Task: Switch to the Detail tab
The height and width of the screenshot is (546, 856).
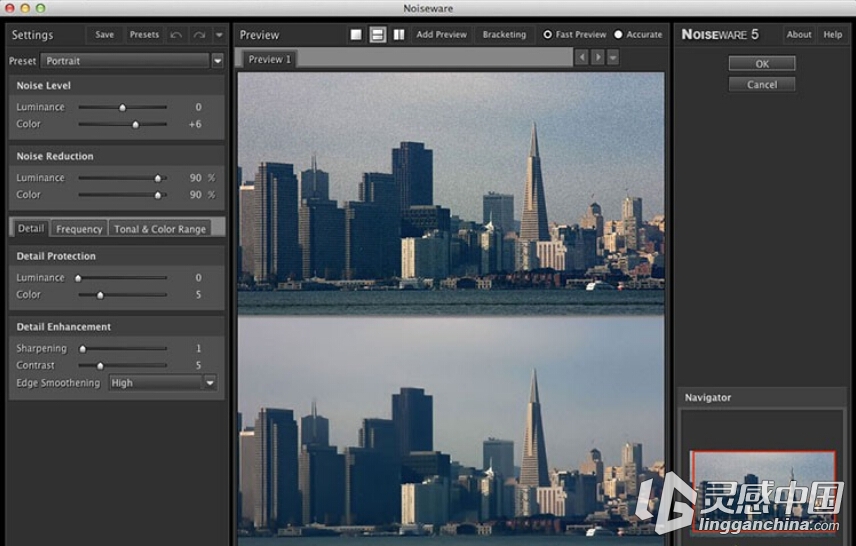Action: pos(31,228)
